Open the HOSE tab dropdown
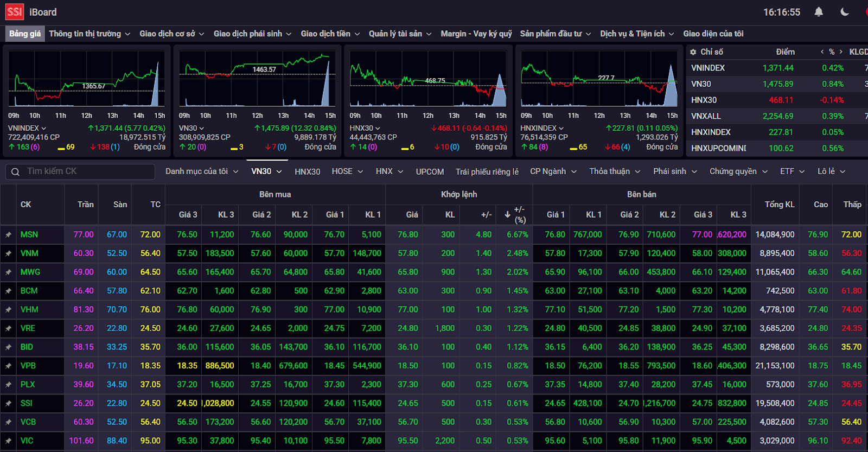 point(347,171)
